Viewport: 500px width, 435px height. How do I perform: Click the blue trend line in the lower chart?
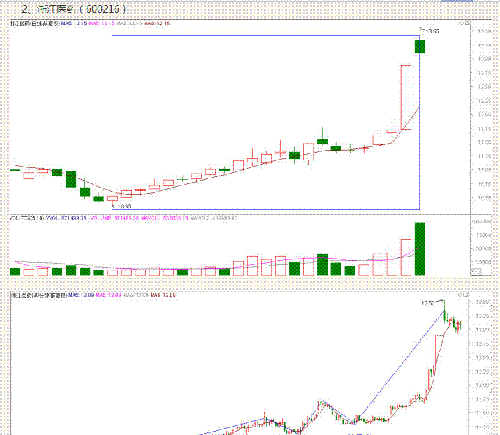(399, 366)
